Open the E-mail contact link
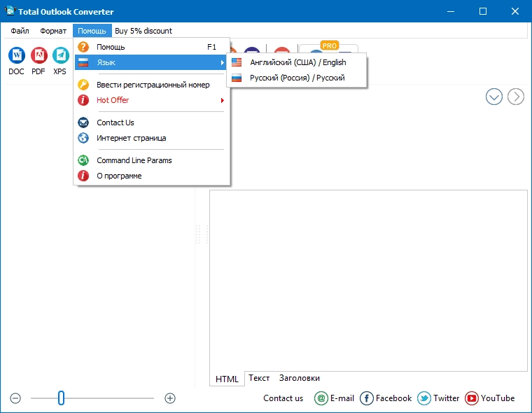The height and width of the screenshot is (413, 532). pyautogui.click(x=334, y=398)
